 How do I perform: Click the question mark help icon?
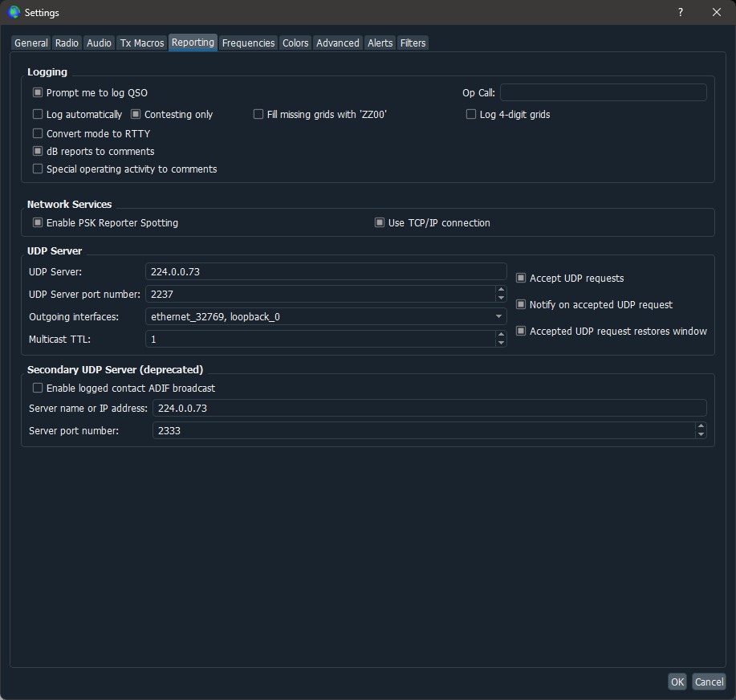(681, 12)
